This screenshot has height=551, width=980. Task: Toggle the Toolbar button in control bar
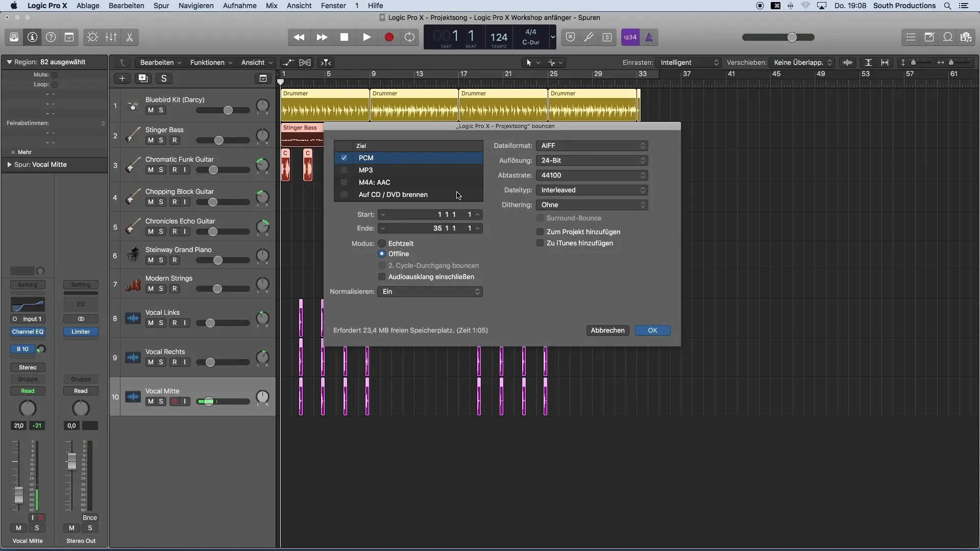click(x=69, y=37)
